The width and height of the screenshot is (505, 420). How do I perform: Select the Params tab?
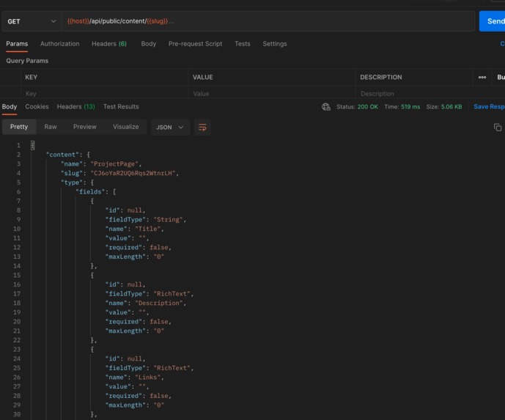pyautogui.click(x=17, y=44)
